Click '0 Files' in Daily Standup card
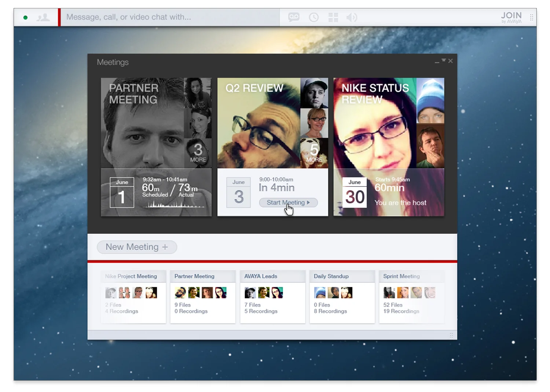550x392 pixels. tap(322, 305)
